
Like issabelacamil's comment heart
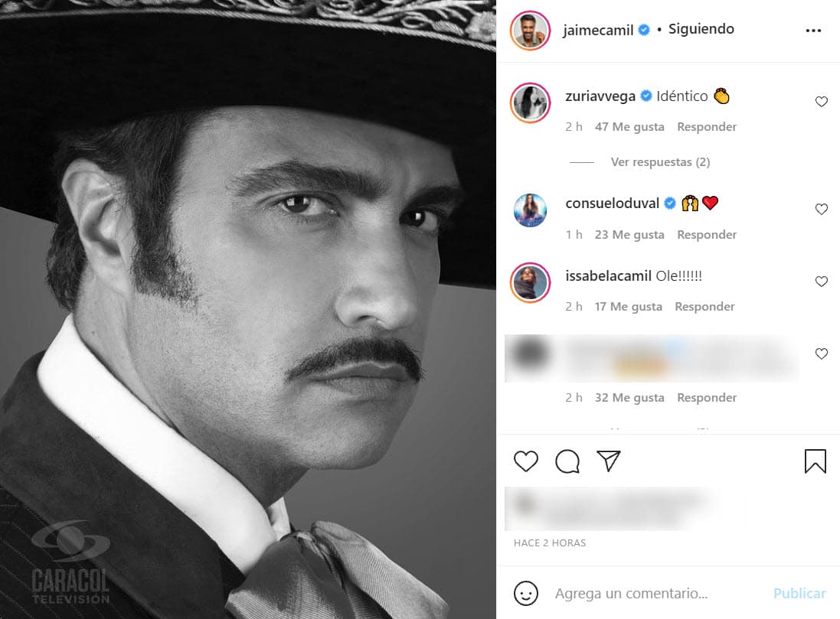click(x=821, y=281)
